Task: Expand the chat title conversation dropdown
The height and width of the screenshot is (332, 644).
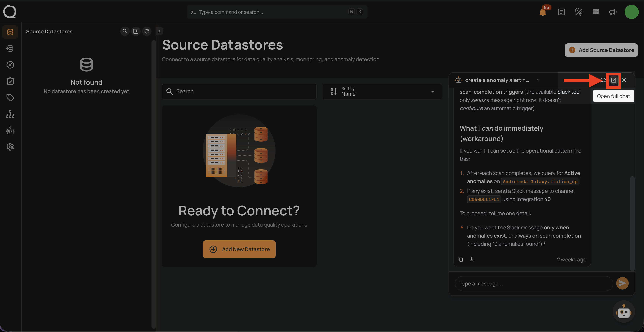Action: coord(538,80)
